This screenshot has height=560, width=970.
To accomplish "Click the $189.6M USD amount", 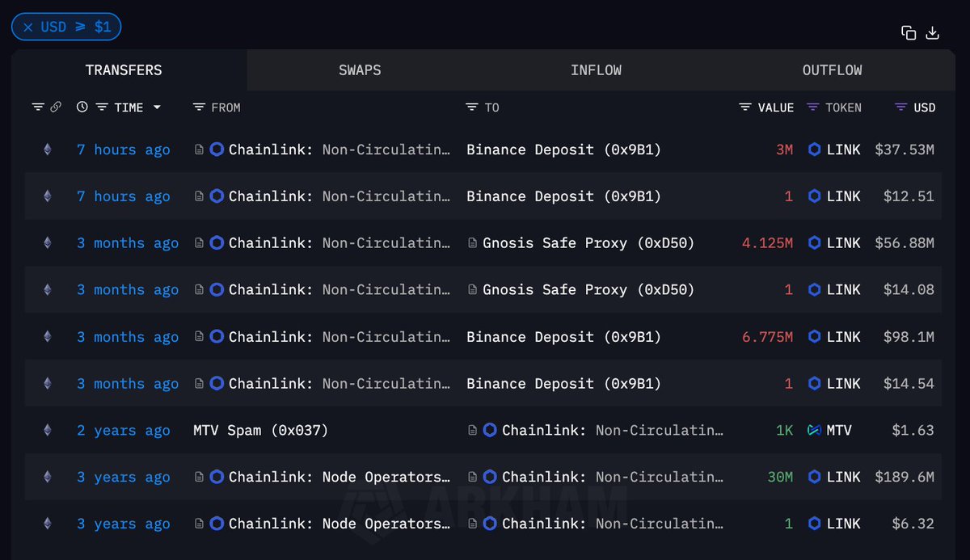I will coord(905,478).
